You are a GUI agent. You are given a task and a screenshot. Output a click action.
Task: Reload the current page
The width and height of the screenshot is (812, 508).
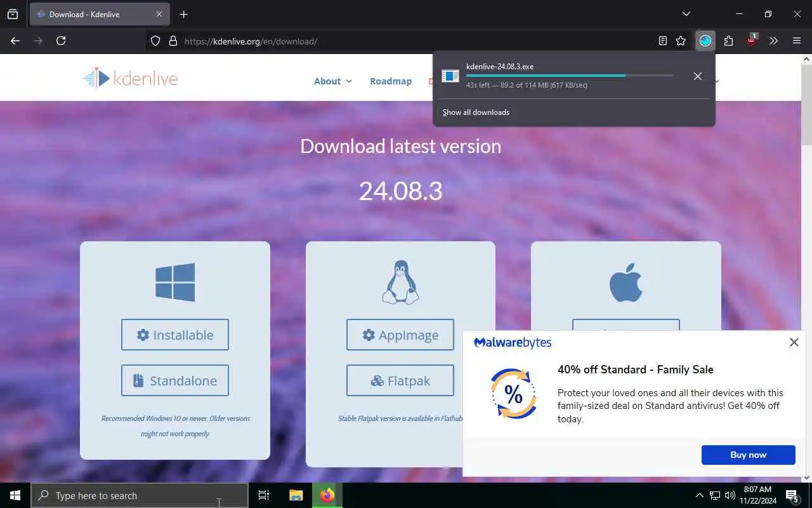coord(61,41)
